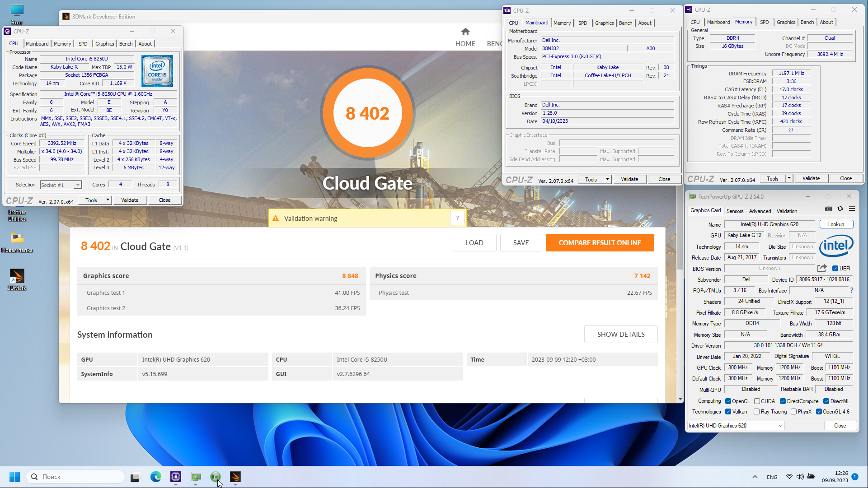Click the Intel Core i5 badge in CPU-Z
This screenshot has width=868, height=488.
(157, 71)
